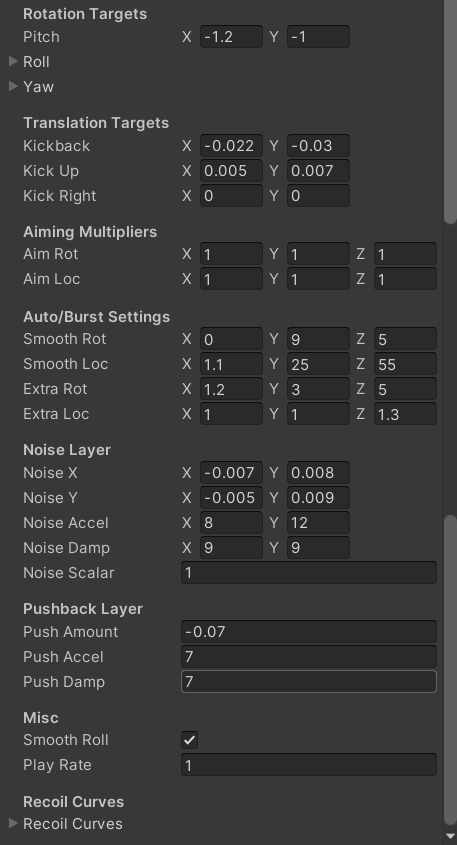Click the scroll down arrow of scrollbar

pos(451,837)
